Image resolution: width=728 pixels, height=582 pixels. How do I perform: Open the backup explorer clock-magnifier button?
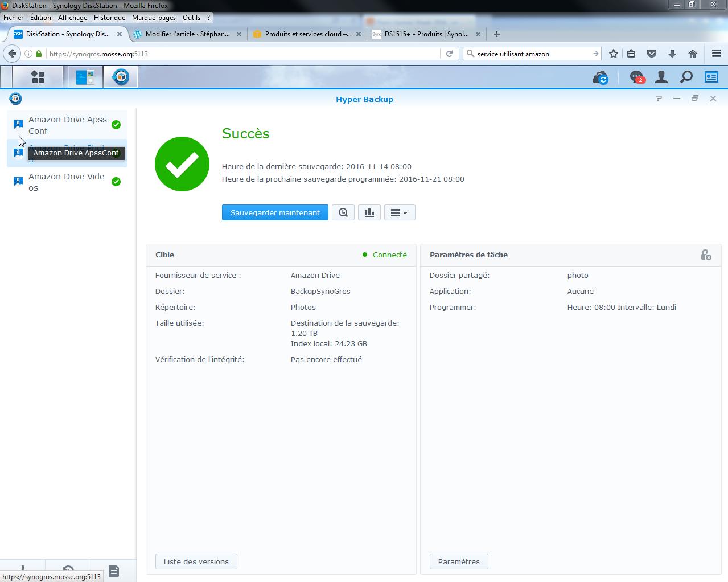pos(343,212)
